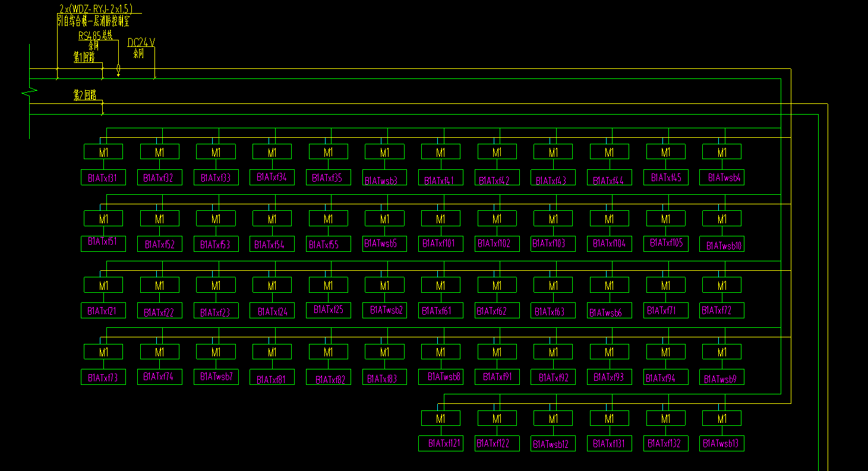Image resolution: width=868 pixels, height=471 pixels.
Task: Select the M1 module box above B1ATwsb13
Action: click(x=722, y=418)
